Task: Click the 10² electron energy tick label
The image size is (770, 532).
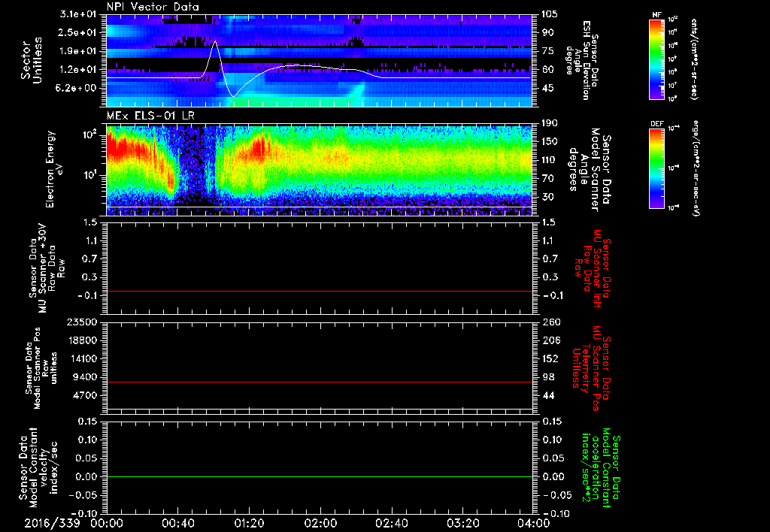Action: click(90, 134)
